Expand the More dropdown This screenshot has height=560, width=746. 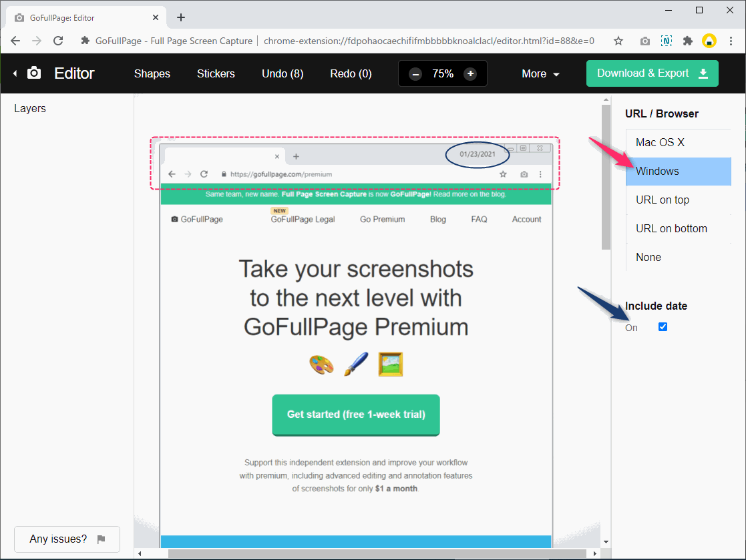coord(540,73)
